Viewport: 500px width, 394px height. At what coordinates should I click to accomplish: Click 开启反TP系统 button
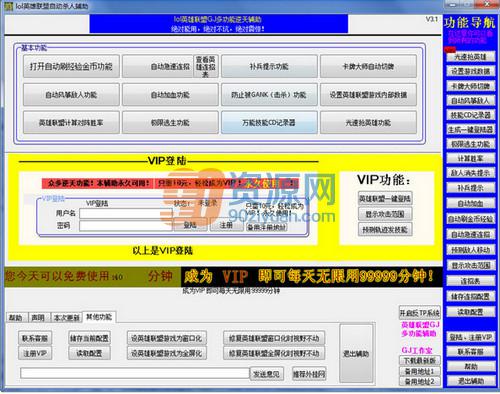[x=420, y=312]
